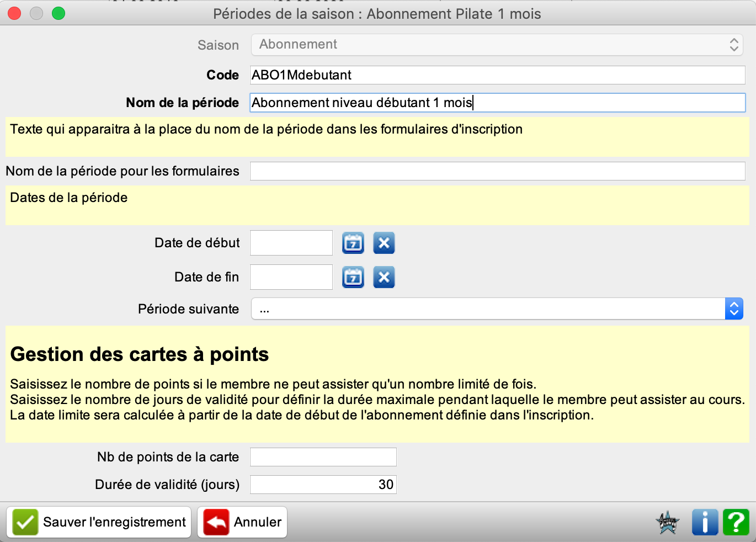The image size is (756, 542).
Task: Close the window with the red button
Action: [x=14, y=13]
